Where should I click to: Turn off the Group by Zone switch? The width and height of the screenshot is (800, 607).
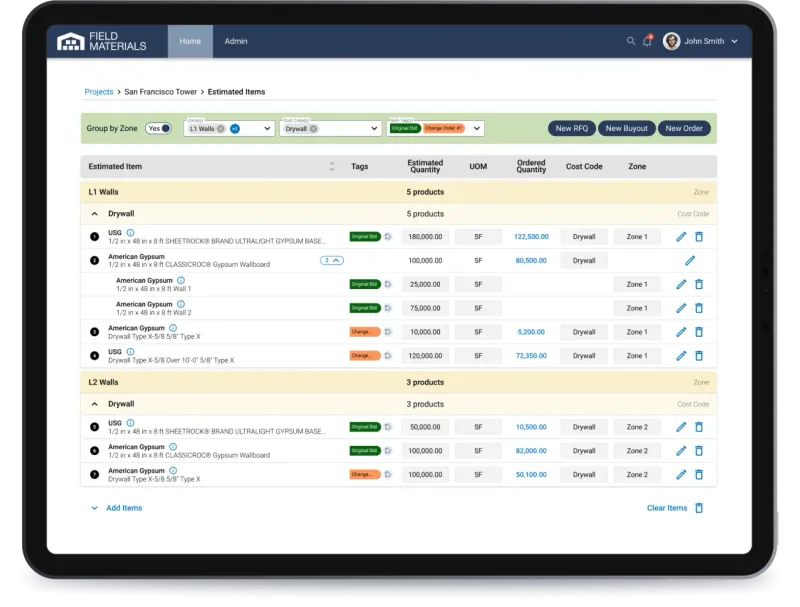158,129
